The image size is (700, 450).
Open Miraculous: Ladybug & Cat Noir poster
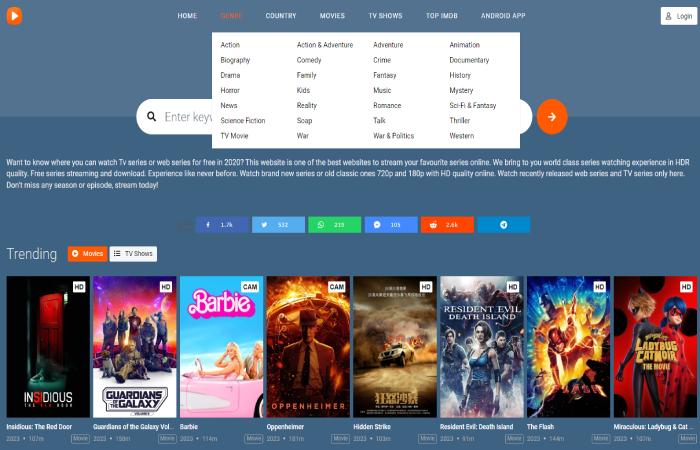(655, 347)
